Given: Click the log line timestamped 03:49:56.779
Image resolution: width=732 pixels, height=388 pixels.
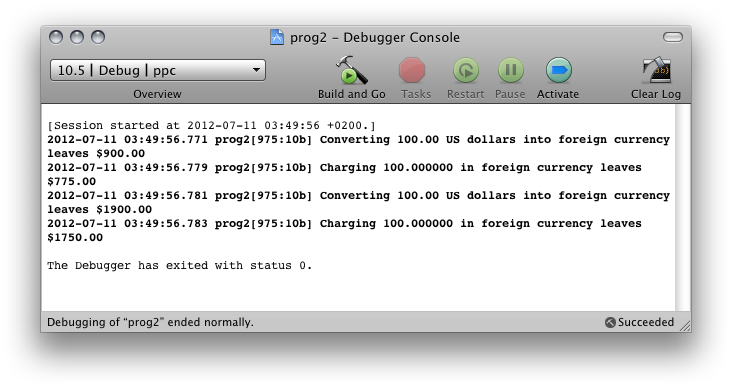Looking at the screenshot, I should point(345,175).
